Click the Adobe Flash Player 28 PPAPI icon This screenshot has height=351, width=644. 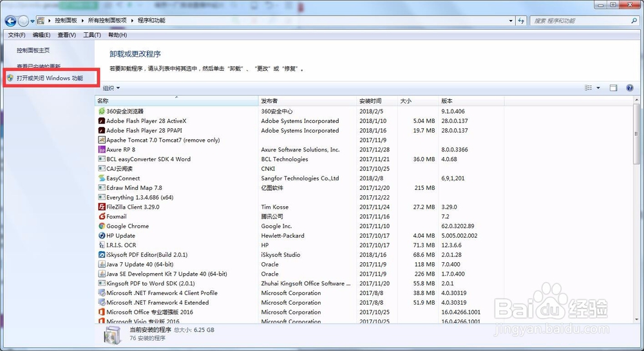[102, 130]
